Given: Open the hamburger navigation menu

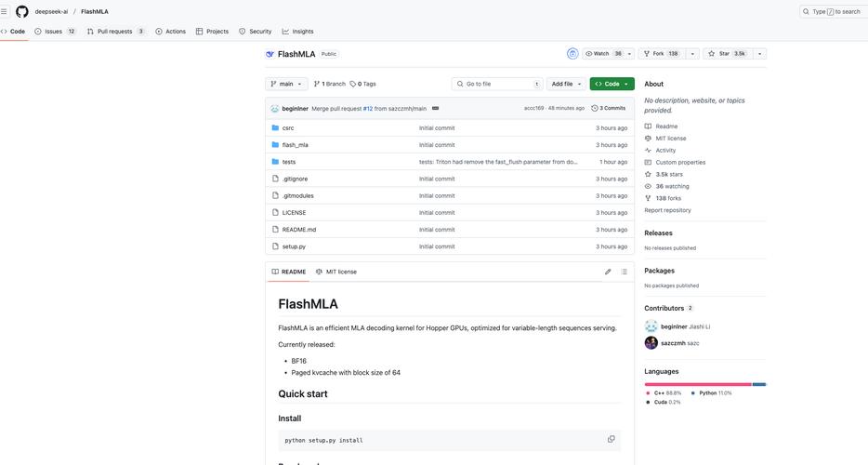Looking at the screenshot, I should point(4,11).
